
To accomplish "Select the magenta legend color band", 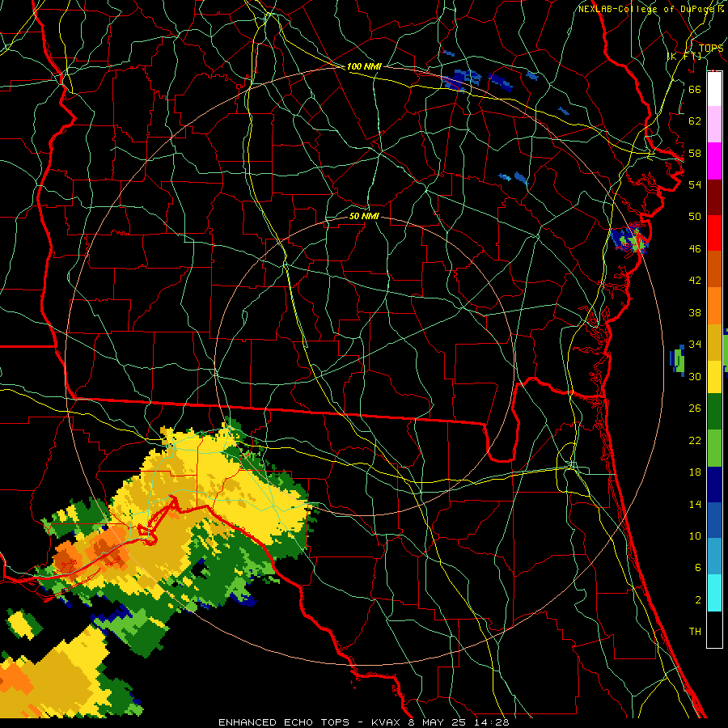I will (x=714, y=161).
